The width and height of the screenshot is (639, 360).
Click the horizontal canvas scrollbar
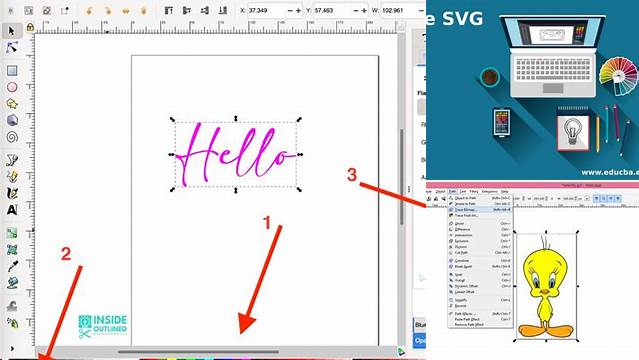point(198,351)
